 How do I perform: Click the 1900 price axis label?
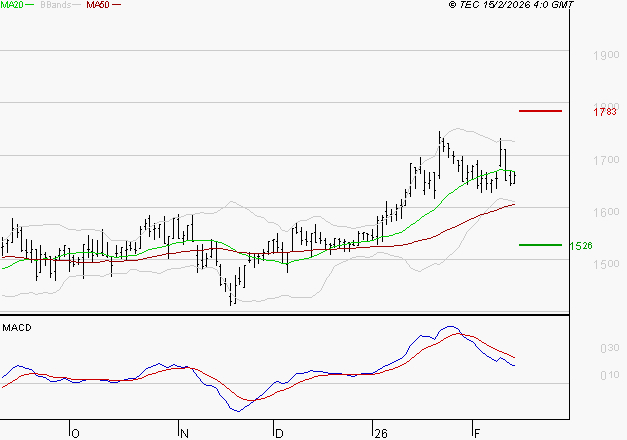(x=606, y=55)
